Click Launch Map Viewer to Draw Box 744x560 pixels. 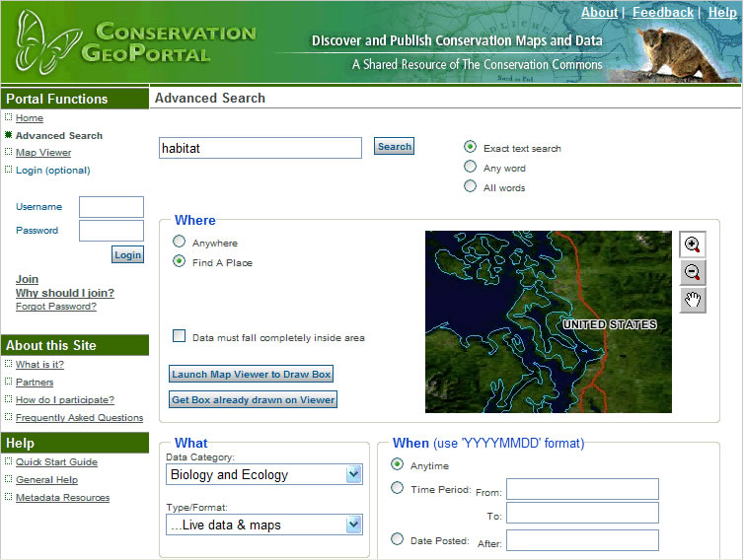point(251,374)
